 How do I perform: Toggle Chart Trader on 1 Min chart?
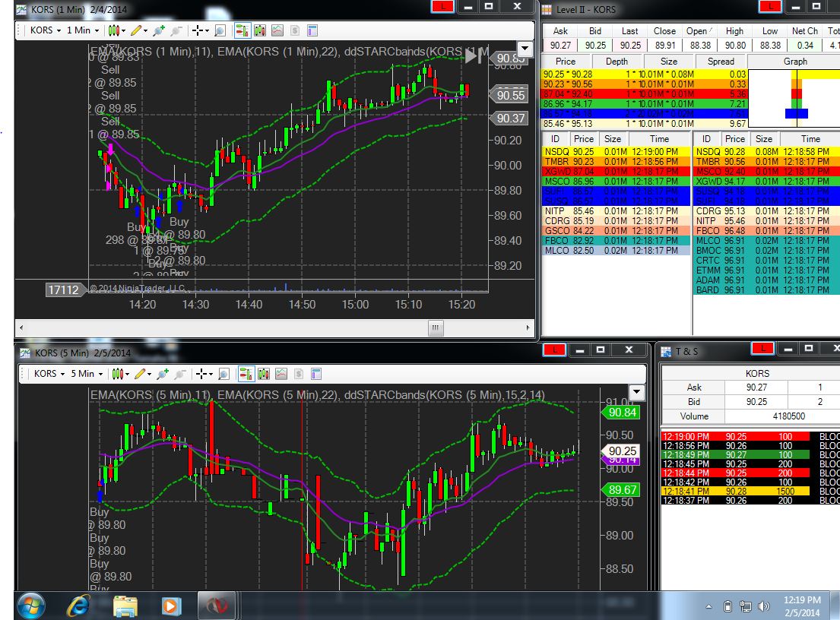[242, 30]
